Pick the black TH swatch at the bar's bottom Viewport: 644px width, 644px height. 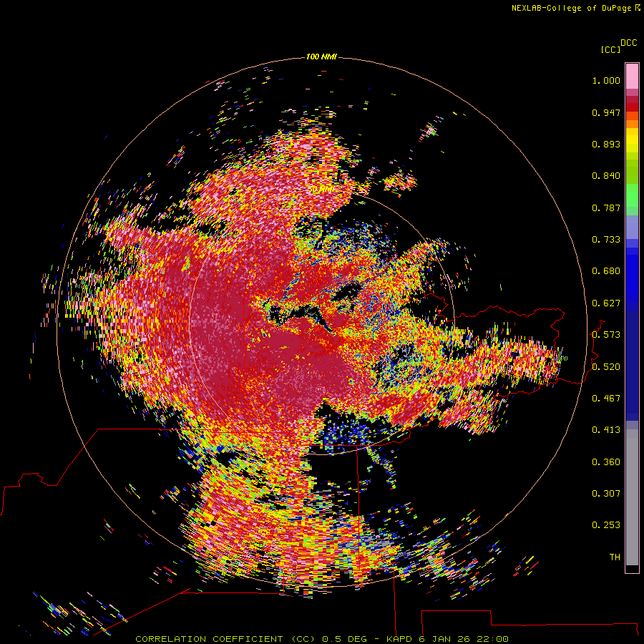click(632, 568)
